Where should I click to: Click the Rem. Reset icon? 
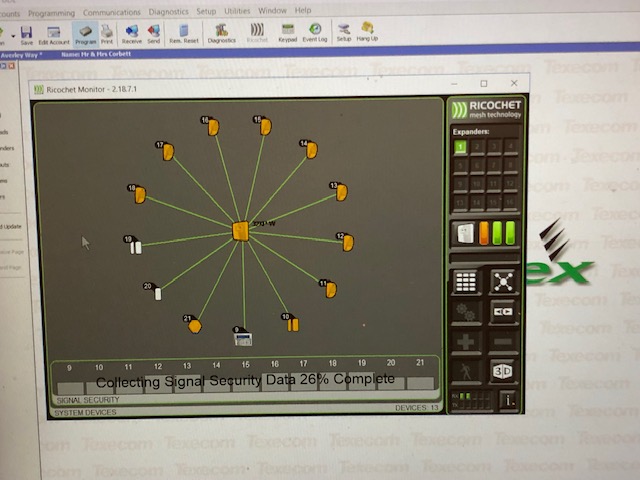(x=184, y=34)
